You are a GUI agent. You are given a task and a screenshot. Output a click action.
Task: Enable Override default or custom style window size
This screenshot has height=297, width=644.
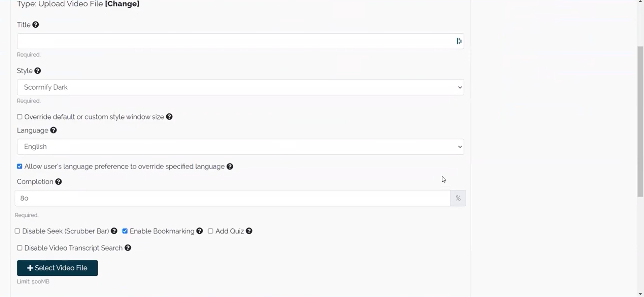(x=19, y=117)
